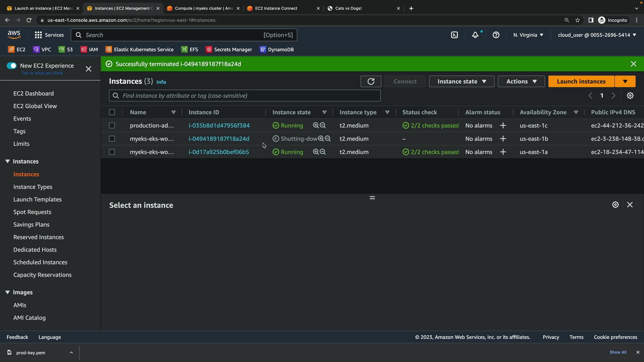Expand the Actions dropdown
The image size is (644, 362).
click(521, 81)
